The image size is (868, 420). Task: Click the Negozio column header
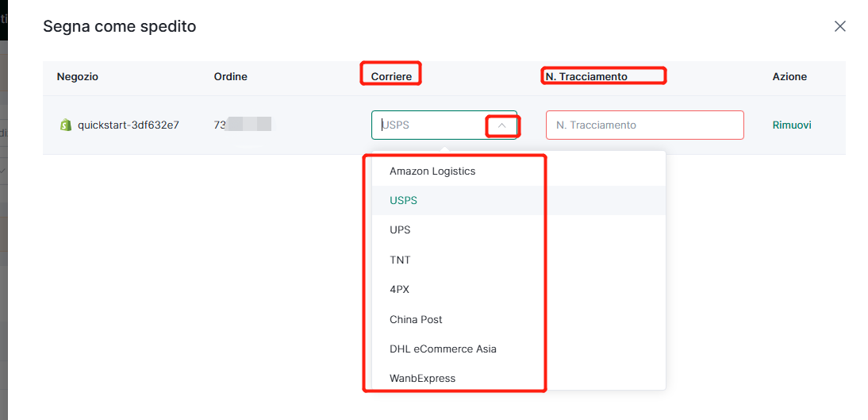coord(78,77)
